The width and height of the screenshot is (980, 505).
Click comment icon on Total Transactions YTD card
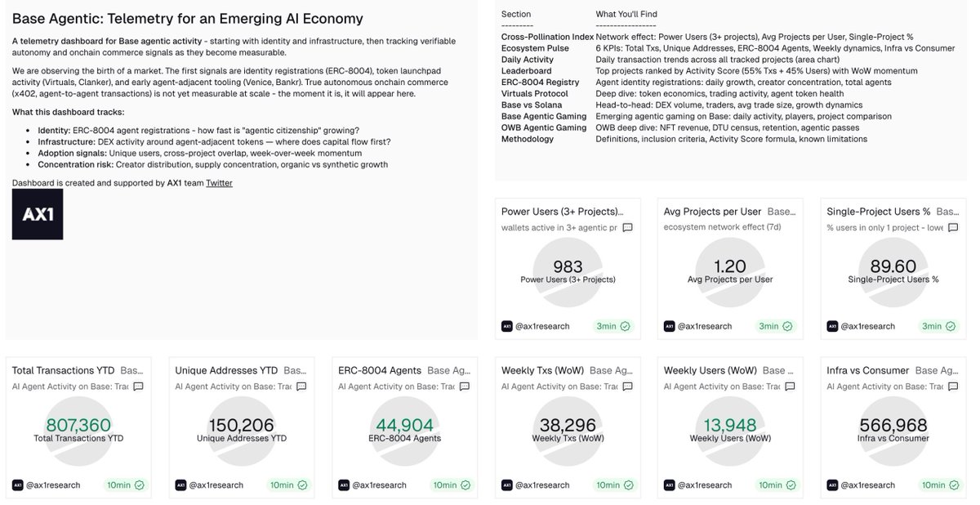click(138, 387)
